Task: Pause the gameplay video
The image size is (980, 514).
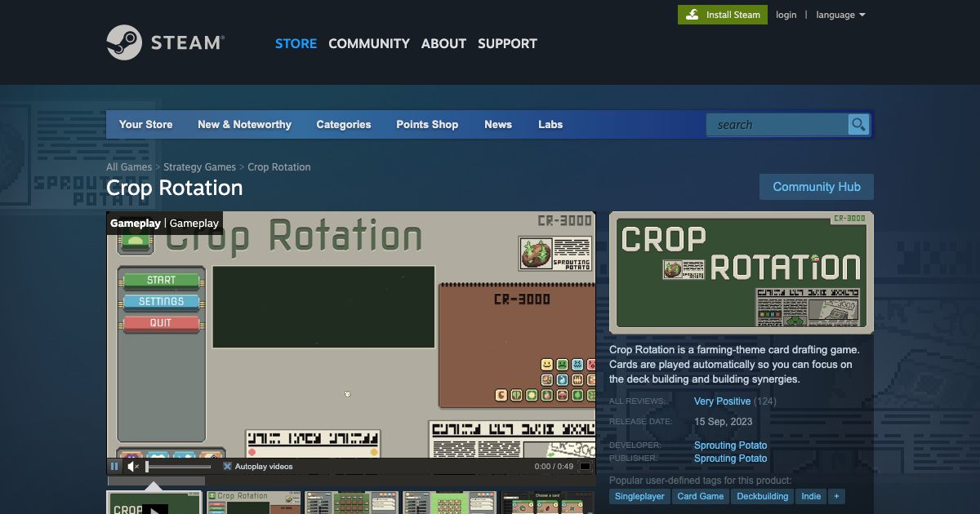Action: pos(114,466)
